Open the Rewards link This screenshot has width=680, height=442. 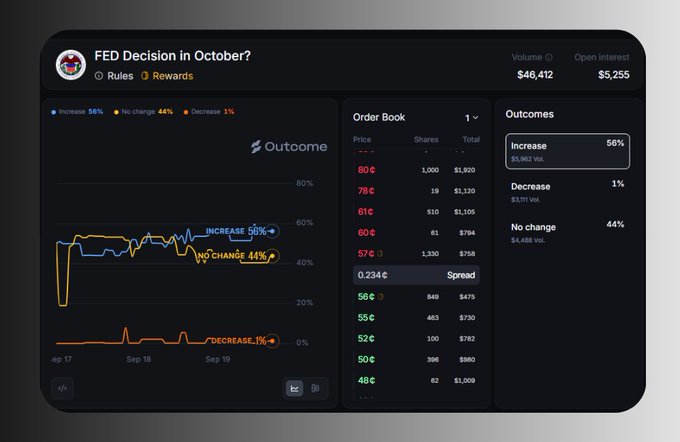click(167, 76)
